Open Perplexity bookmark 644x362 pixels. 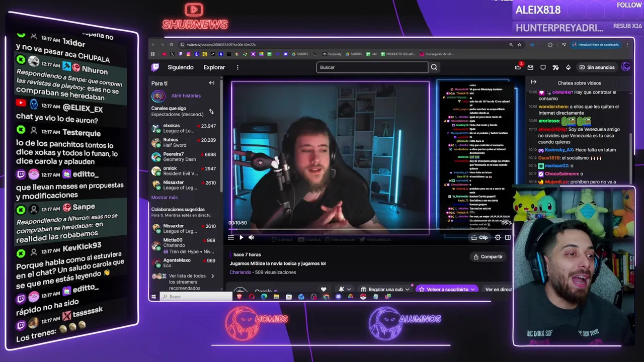pos(332,54)
